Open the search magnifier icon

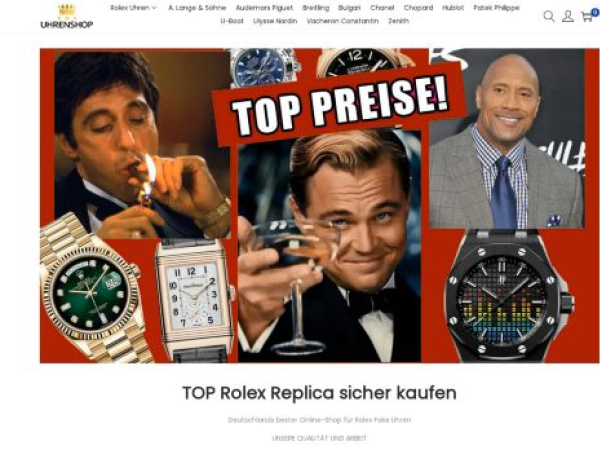(x=549, y=16)
